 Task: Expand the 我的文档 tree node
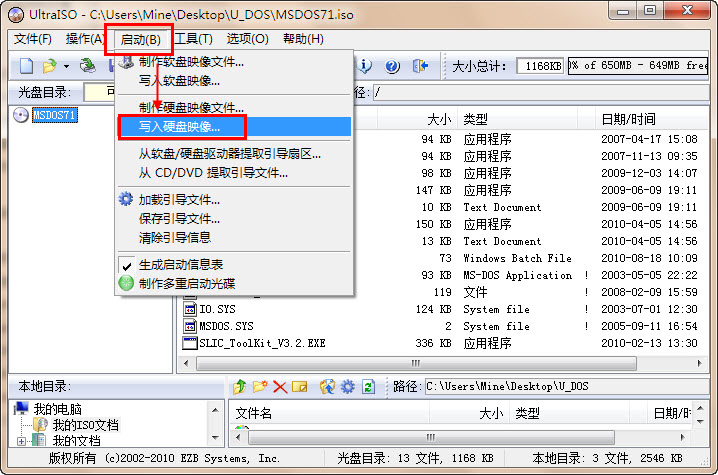coord(21,441)
